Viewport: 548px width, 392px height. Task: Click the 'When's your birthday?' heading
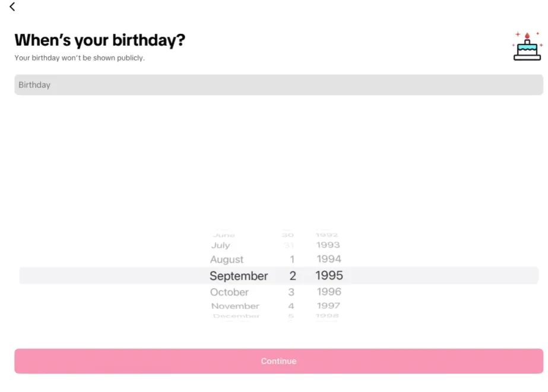click(x=100, y=40)
